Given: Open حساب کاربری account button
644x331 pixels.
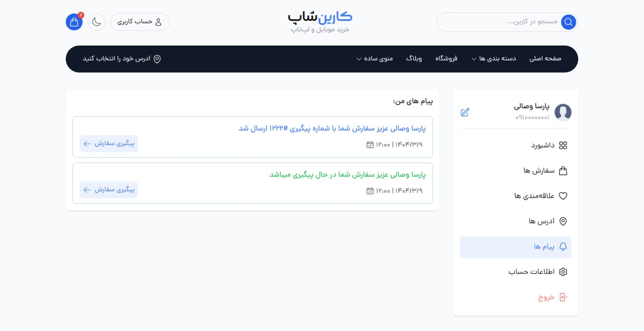Looking at the screenshot, I should [x=140, y=22].
